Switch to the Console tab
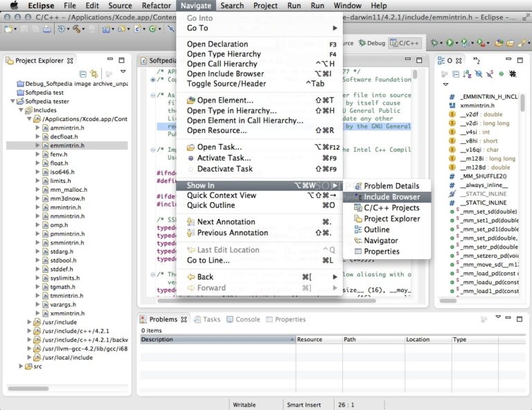 [x=243, y=319]
